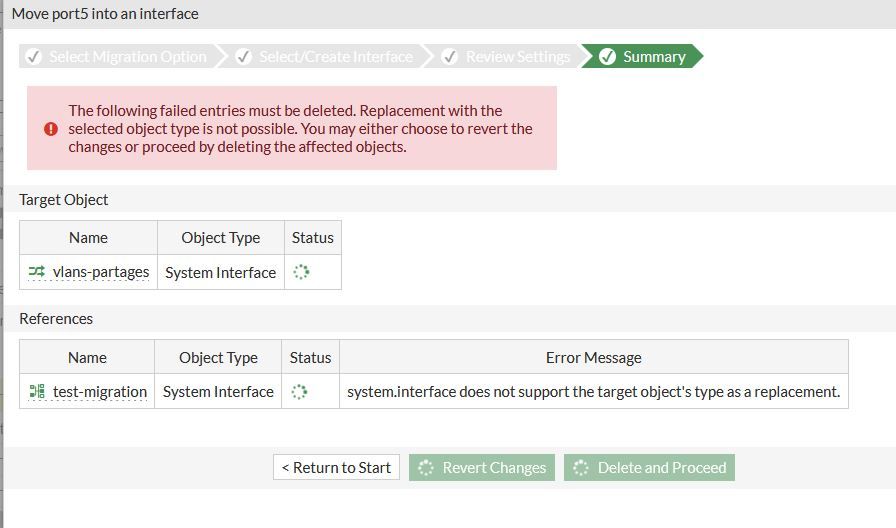
Task: Click the red error alert icon
Action: coord(51,129)
